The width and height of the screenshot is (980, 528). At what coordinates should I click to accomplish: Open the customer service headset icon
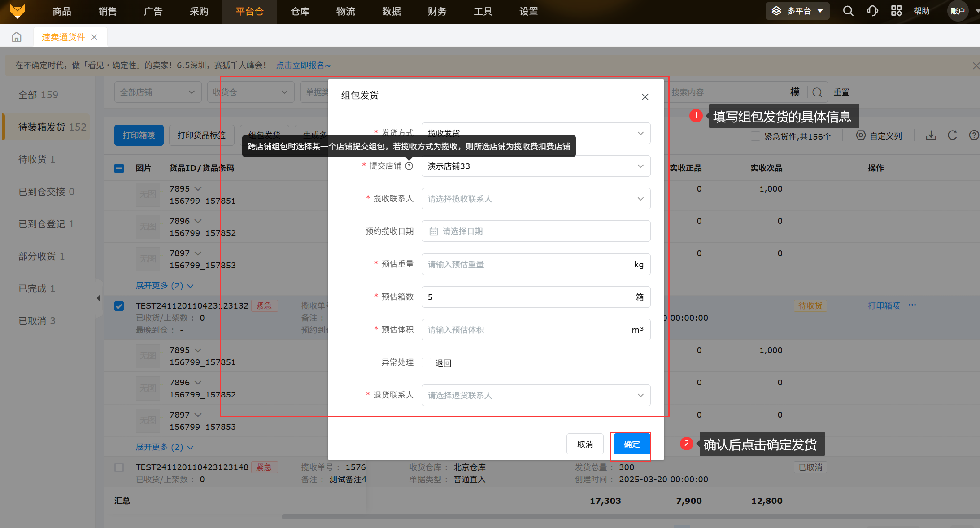[x=872, y=11]
